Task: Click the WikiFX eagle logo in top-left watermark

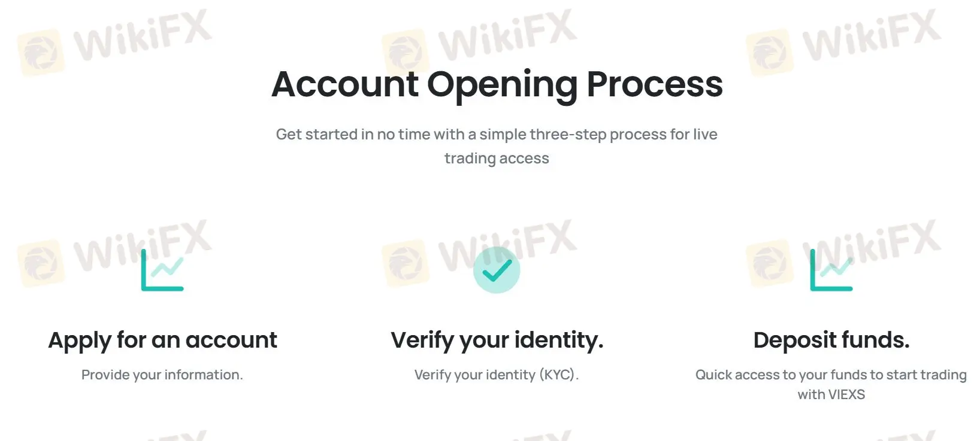Action: click(41, 53)
